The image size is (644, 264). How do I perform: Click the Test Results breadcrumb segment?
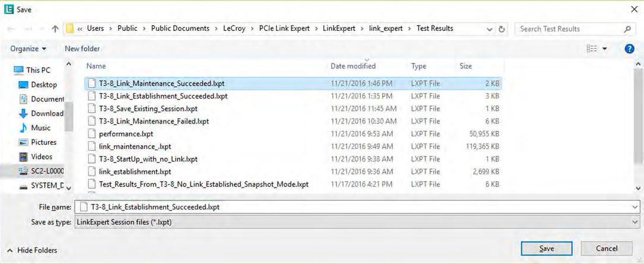(435, 28)
